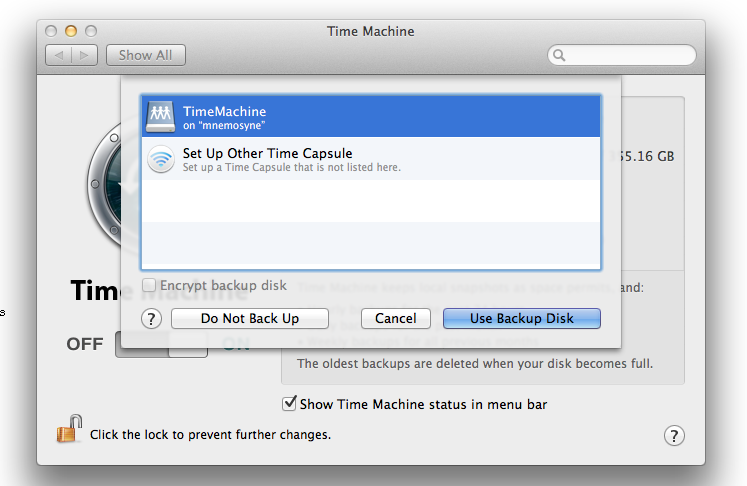Select the Set Up Other Time Capsule row
Viewport: 747px width, 486px height.
(x=371, y=159)
